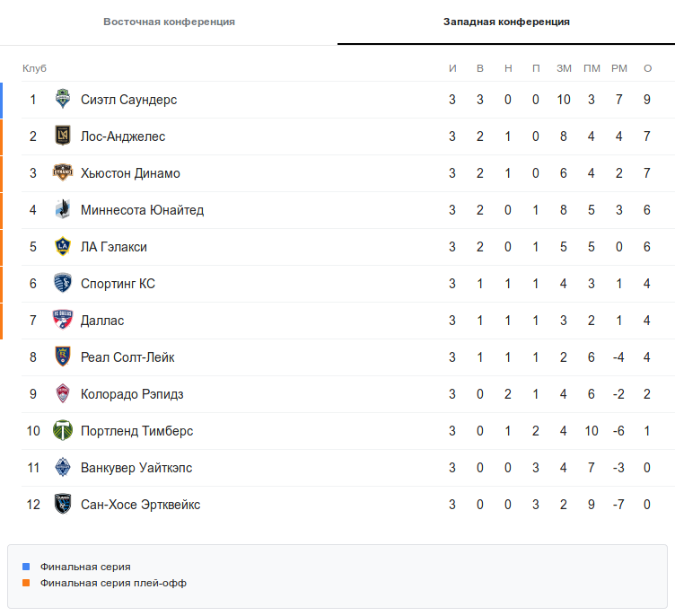675x616 pixels.
Task: Click the Даллас club logo
Action: click(62, 321)
